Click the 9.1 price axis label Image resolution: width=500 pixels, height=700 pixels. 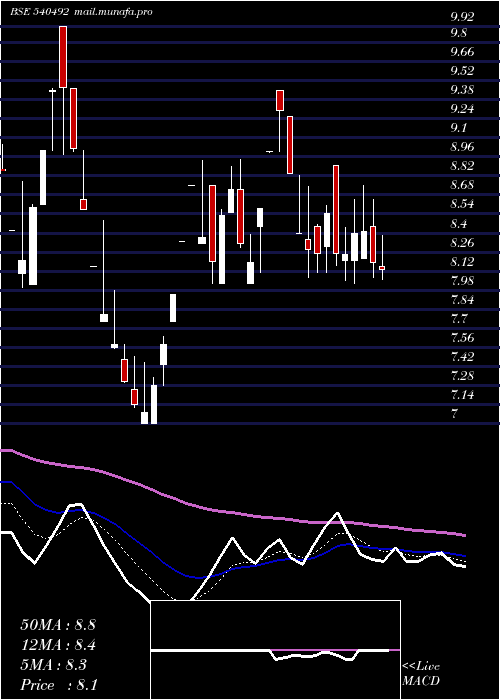(x=458, y=128)
